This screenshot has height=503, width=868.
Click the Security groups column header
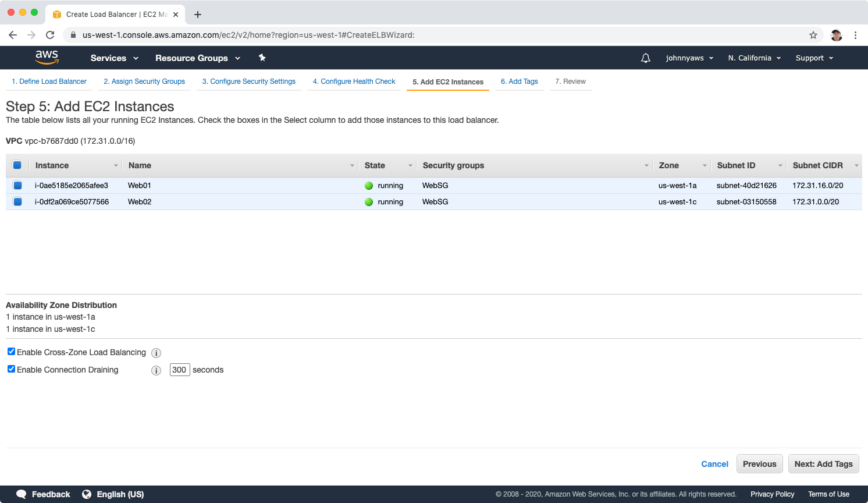[x=453, y=165]
